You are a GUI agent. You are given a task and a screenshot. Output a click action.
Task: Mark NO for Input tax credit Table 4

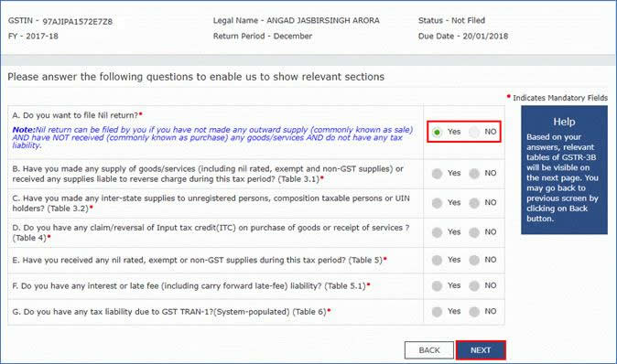[474, 232]
